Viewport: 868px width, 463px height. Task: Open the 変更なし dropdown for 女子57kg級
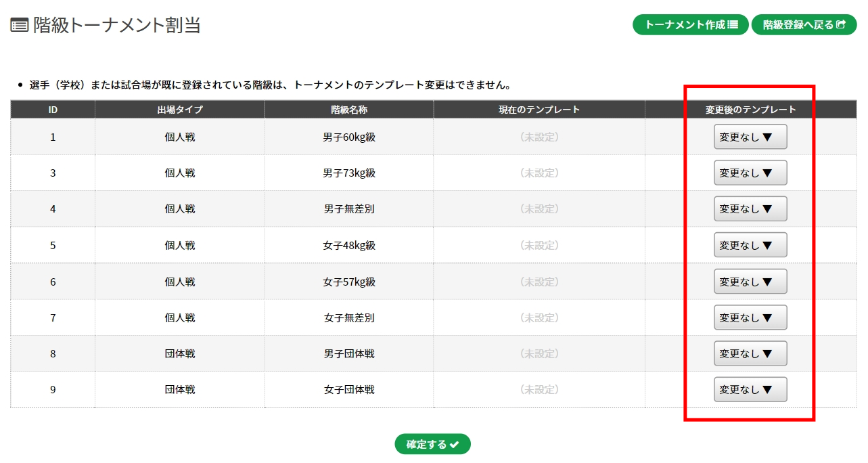tap(750, 281)
